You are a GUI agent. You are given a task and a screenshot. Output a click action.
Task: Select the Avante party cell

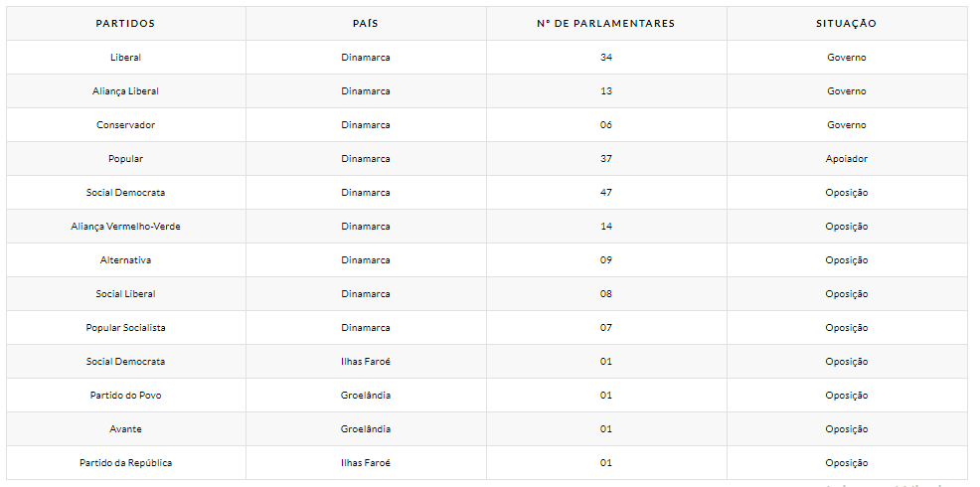(x=125, y=429)
